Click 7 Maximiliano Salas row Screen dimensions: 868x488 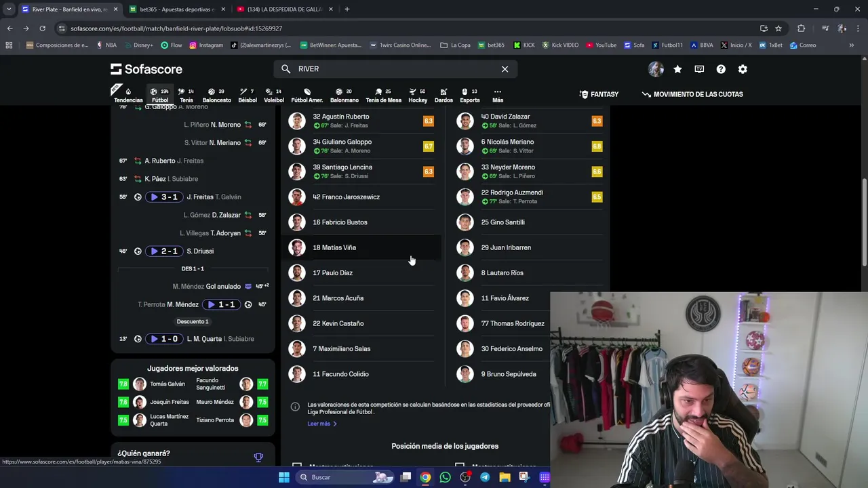point(361,349)
